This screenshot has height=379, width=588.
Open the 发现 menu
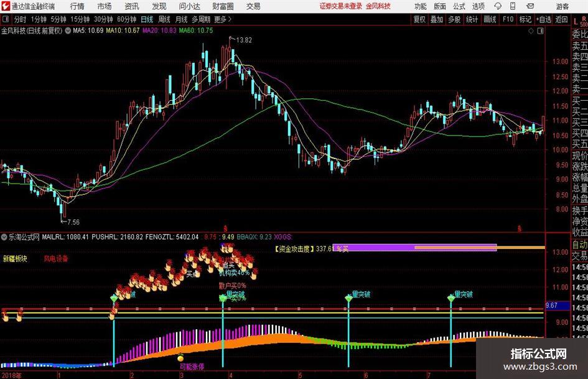(159, 6)
